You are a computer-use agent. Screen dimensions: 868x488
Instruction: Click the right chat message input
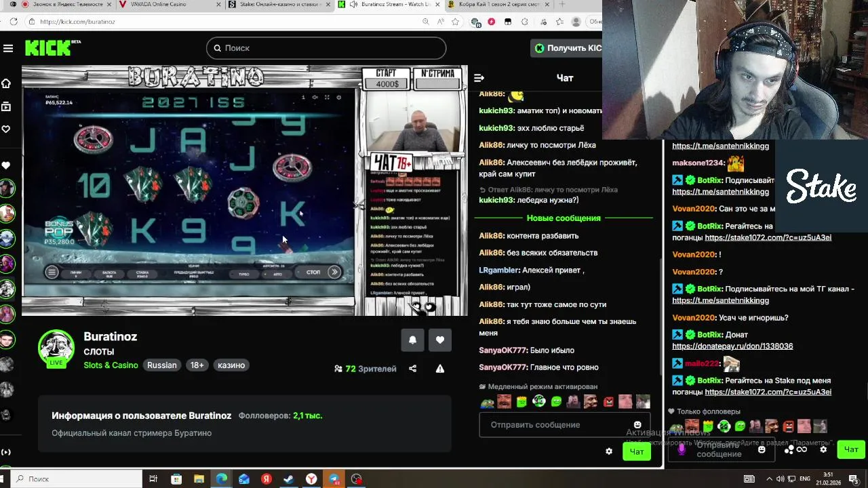pos(720,449)
